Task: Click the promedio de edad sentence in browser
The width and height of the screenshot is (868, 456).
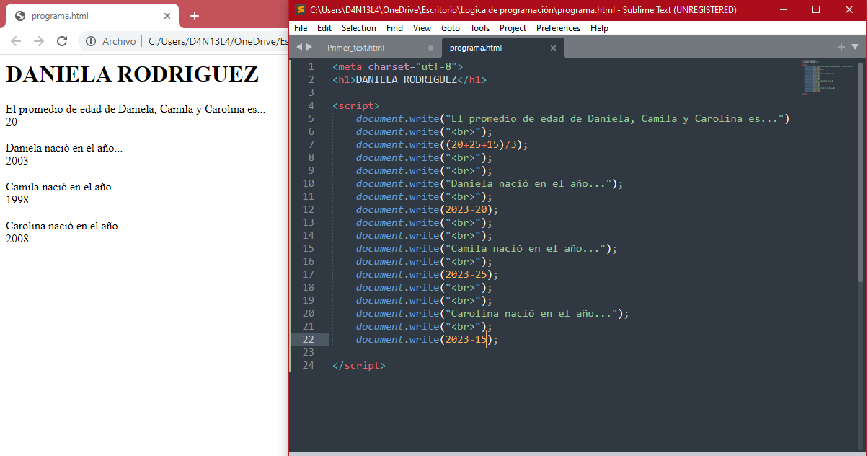Action: pyautogui.click(x=136, y=109)
